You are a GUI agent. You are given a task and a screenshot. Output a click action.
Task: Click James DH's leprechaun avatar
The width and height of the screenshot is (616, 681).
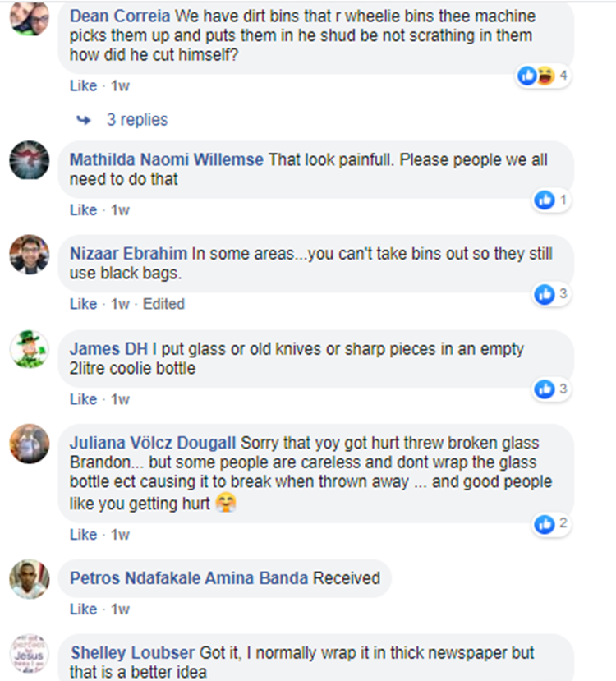click(x=29, y=349)
